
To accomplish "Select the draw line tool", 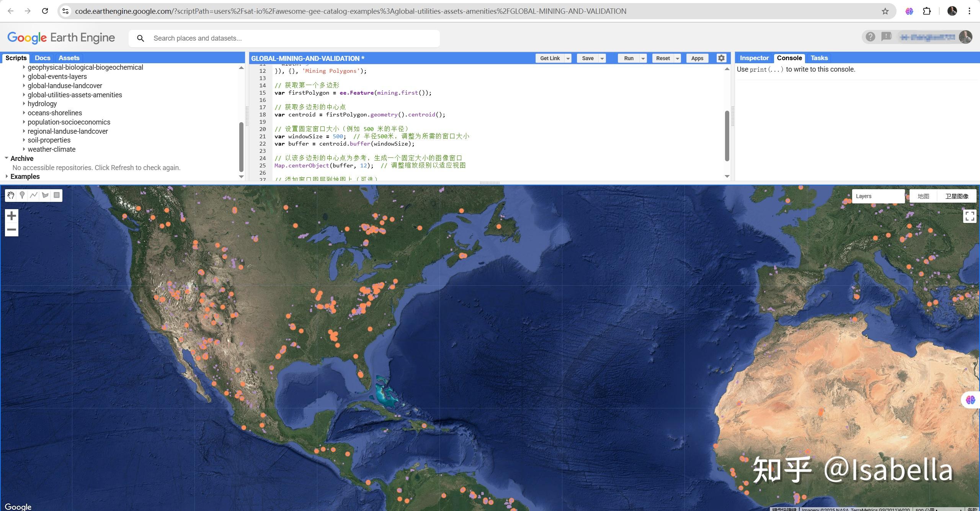I will click(34, 195).
